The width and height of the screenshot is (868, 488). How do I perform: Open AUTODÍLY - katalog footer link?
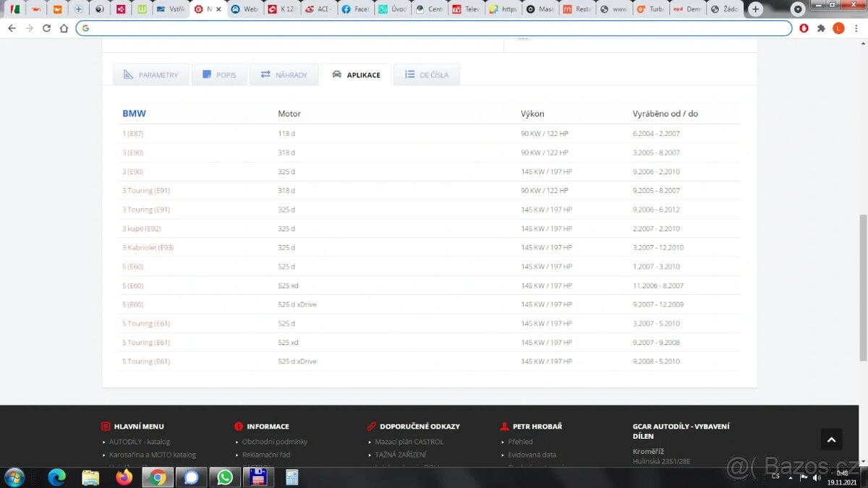[140, 442]
